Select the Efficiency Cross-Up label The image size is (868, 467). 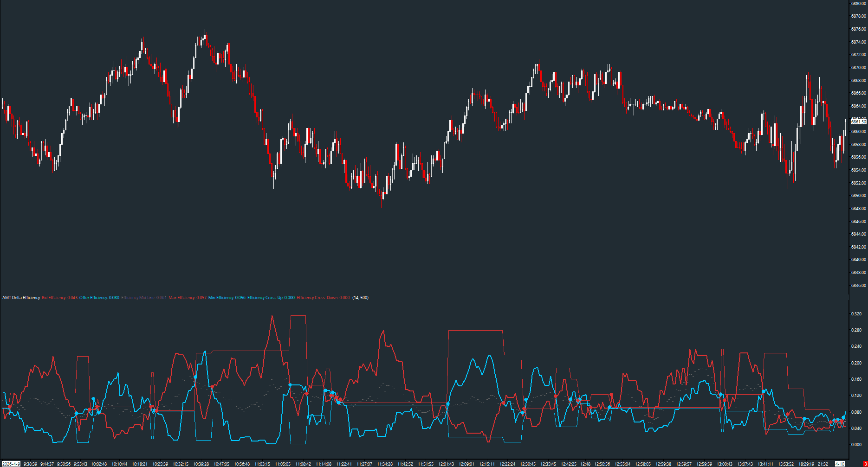[271, 298]
